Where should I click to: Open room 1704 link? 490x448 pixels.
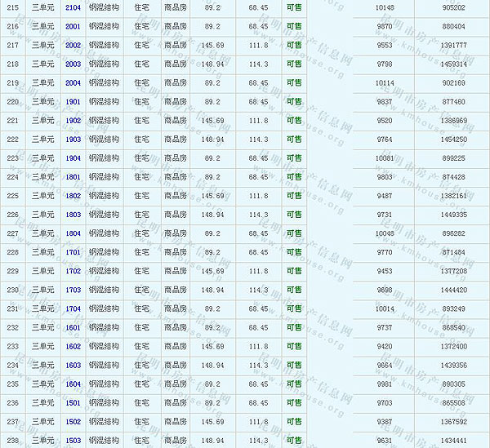pos(73,309)
